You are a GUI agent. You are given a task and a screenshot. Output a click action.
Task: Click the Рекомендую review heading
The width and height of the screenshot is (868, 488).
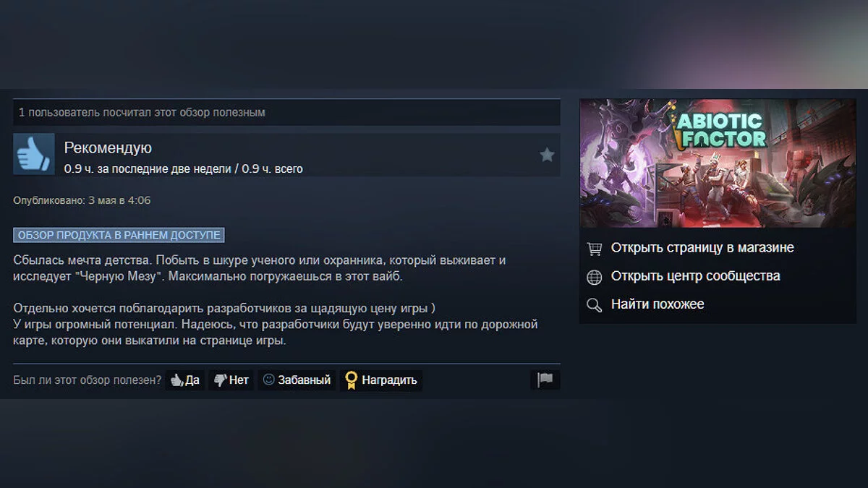coord(108,148)
